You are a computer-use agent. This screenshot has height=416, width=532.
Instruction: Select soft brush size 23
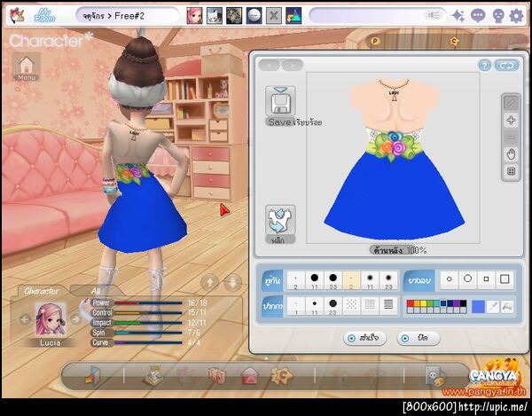point(389,280)
